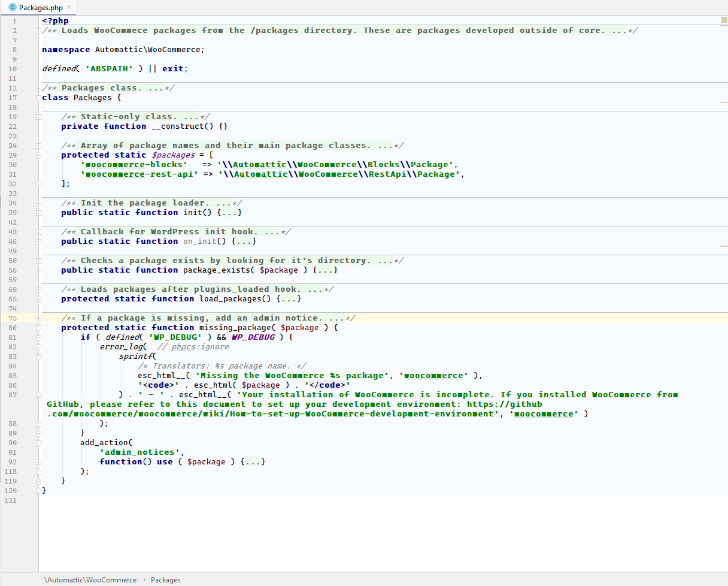Expand 'Callback for WordPress init hook' comment fold
The width and height of the screenshot is (728, 586).
click(x=39, y=232)
